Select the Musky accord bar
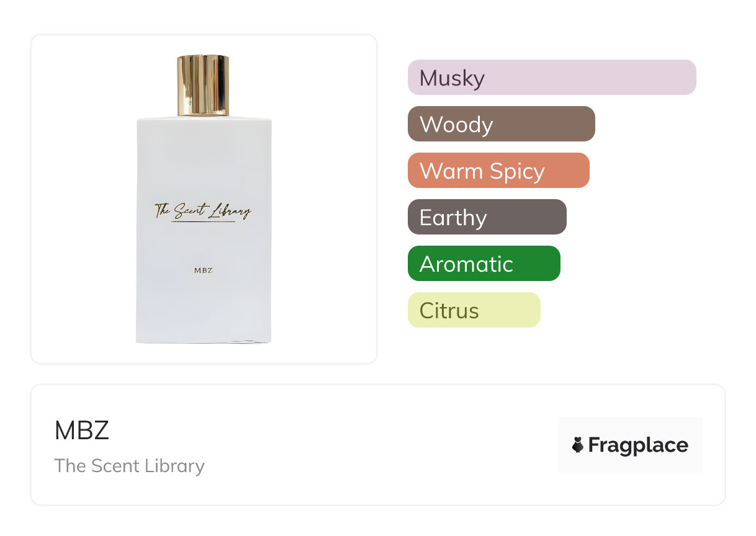This screenshot has width=756, height=536. [552, 78]
